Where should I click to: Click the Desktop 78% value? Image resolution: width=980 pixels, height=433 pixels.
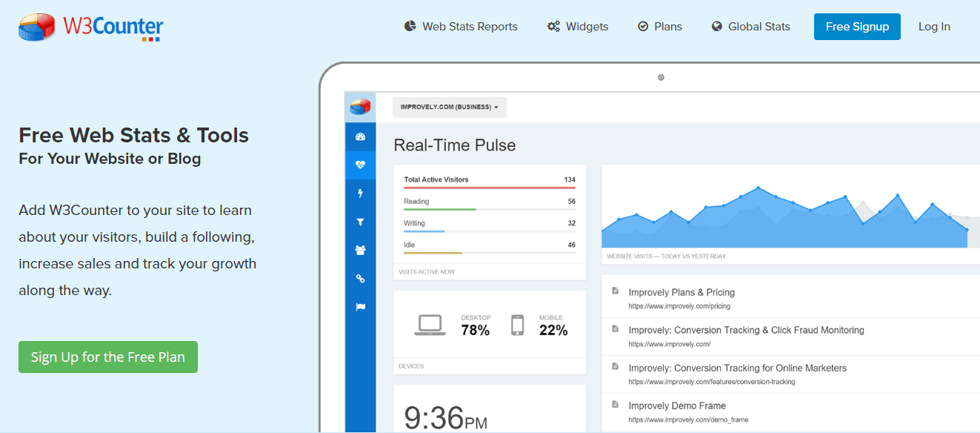[x=475, y=330]
